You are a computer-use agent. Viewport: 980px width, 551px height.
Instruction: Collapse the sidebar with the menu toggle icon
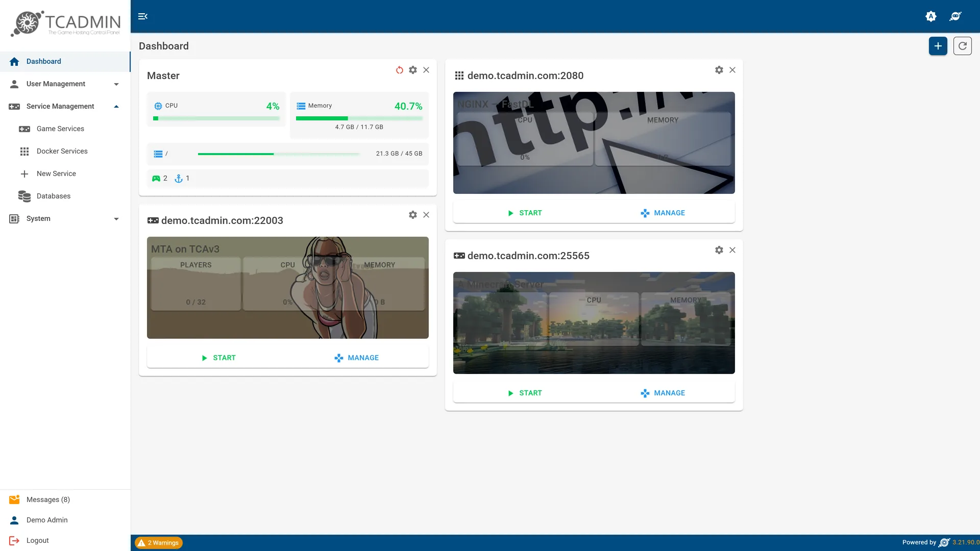(x=143, y=16)
